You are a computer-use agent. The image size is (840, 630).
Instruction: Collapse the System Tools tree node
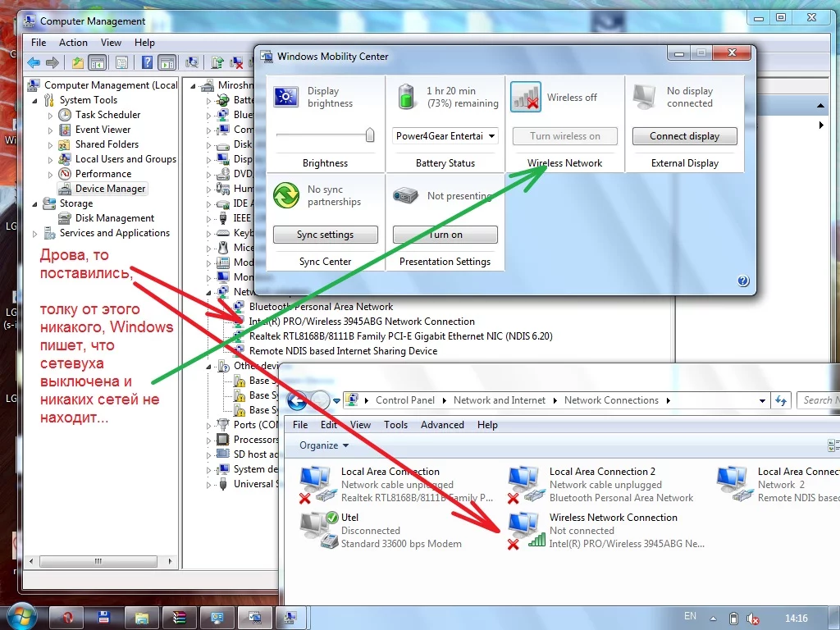(34, 100)
